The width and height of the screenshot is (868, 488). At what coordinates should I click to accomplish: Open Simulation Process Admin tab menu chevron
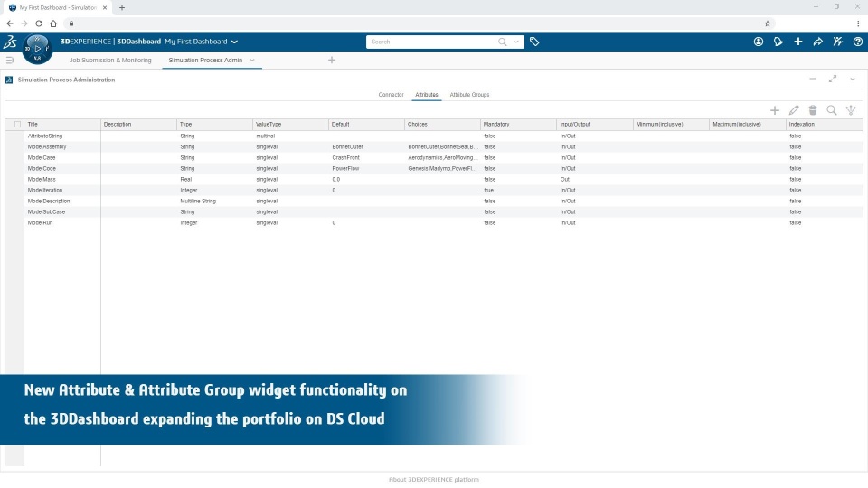pos(252,60)
